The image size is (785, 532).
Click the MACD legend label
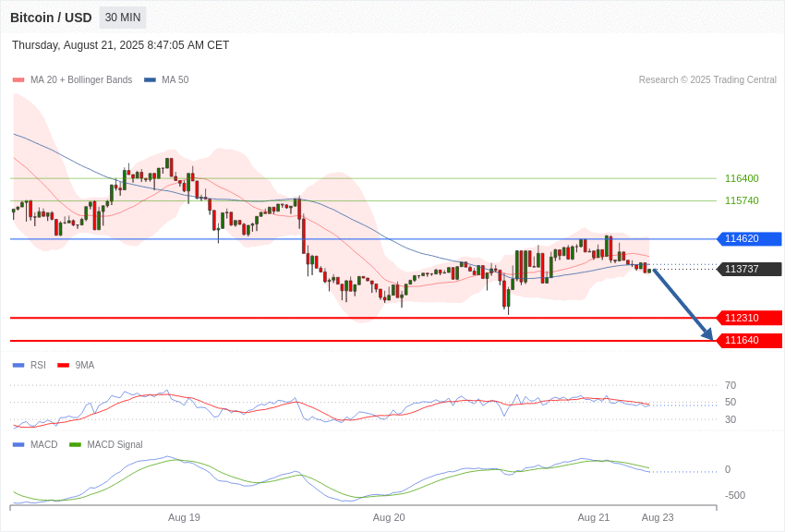[x=44, y=444]
